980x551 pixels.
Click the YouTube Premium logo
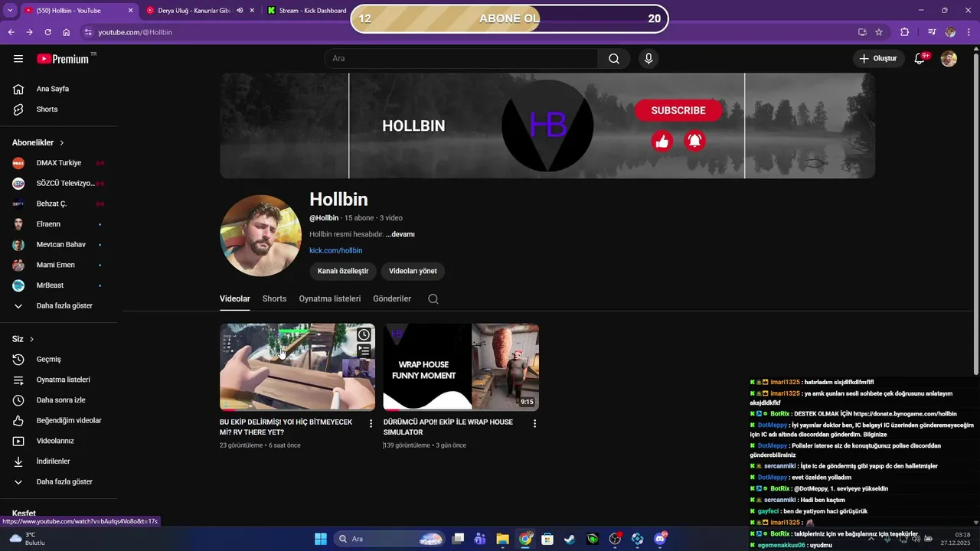[x=66, y=59]
